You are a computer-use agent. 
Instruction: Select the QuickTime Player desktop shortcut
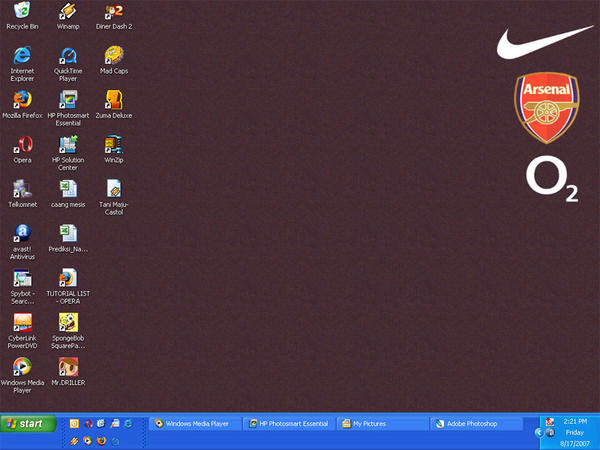pos(68,64)
